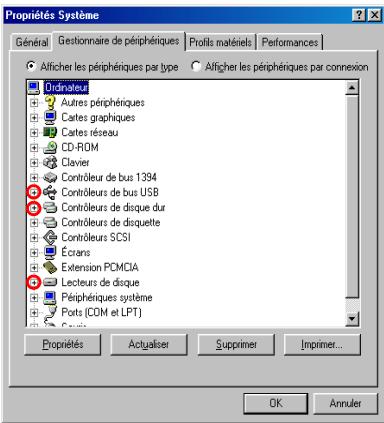The height and width of the screenshot is (423, 384).
Task: Expand the Lecteurs de disque node
Action: 34,282
